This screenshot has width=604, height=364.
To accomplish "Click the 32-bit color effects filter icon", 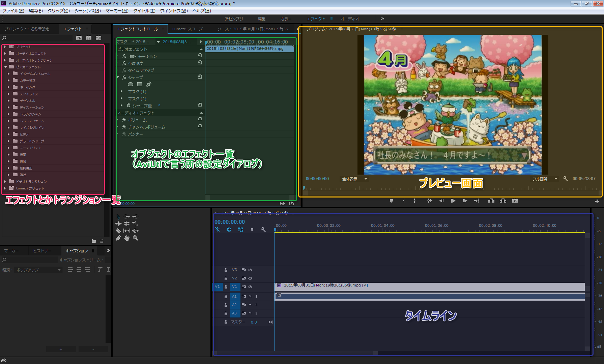I will 89,38.
